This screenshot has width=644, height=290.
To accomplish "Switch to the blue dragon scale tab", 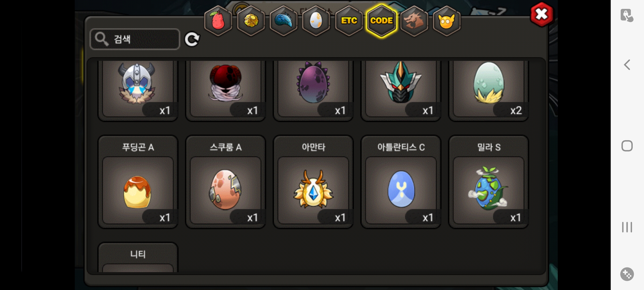I will tap(284, 21).
